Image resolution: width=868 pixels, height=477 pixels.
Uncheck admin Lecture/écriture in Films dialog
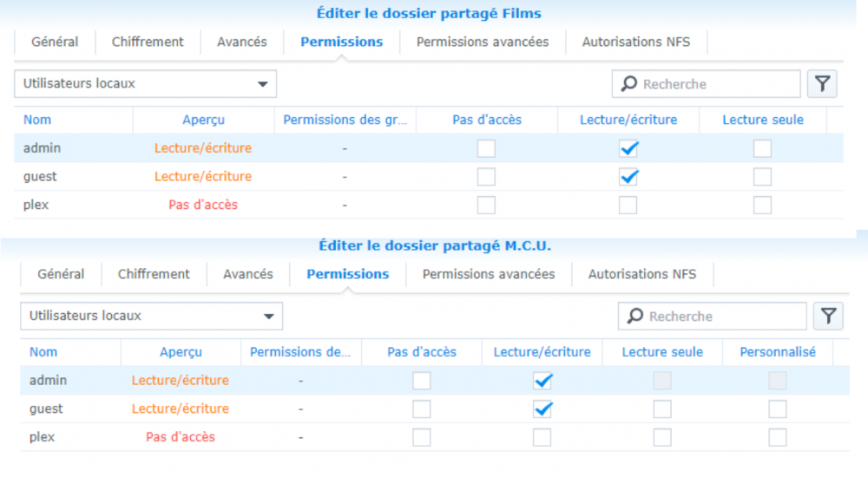628,148
